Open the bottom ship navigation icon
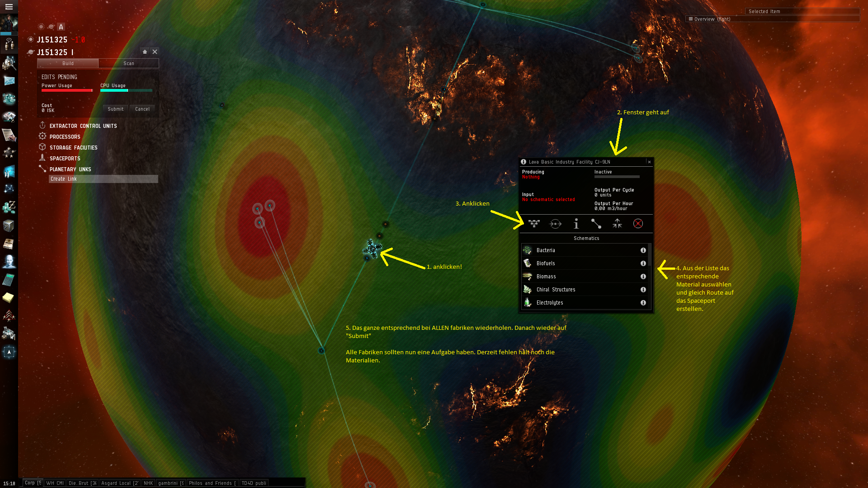 coord(9,352)
